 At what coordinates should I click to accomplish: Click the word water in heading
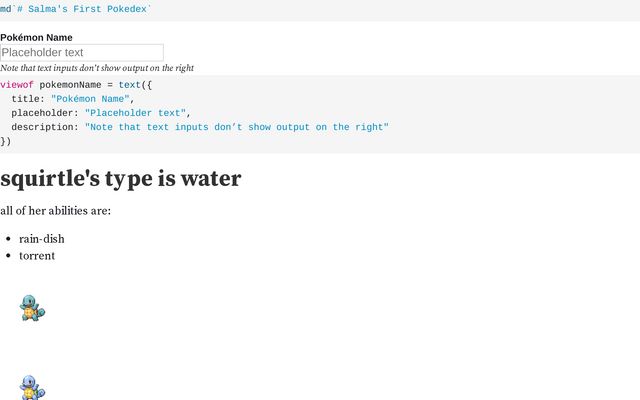point(211,178)
